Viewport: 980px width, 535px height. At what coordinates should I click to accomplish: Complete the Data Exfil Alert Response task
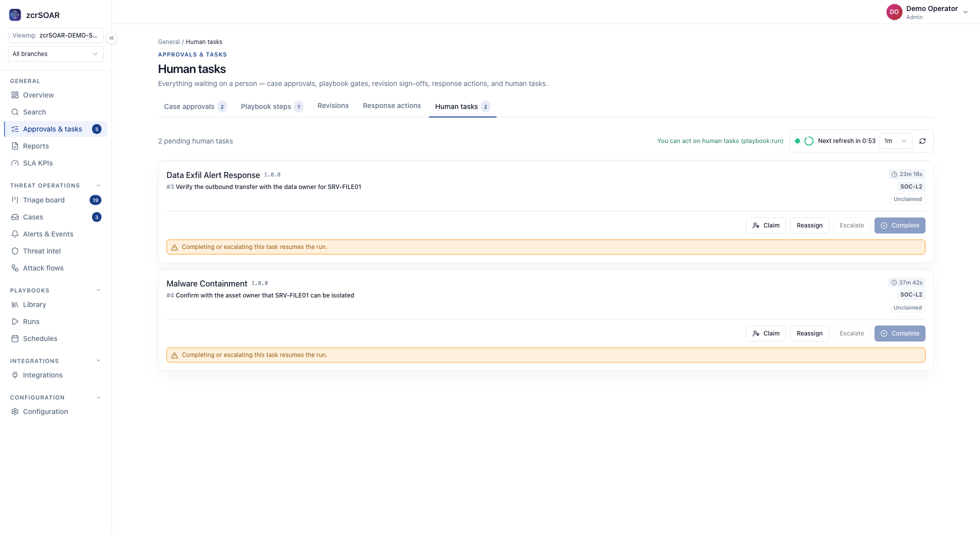pyautogui.click(x=900, y=225)
